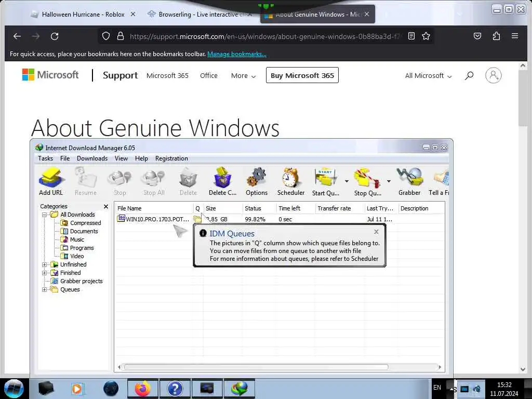Collapse the All Downloads tree node
Image resolution: width=532 pixels, height=399 pixels.
[45, 215]
